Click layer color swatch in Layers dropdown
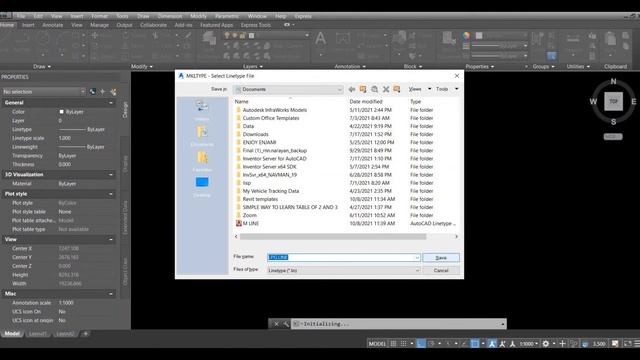The image size is (640, 360). [251, 36]
